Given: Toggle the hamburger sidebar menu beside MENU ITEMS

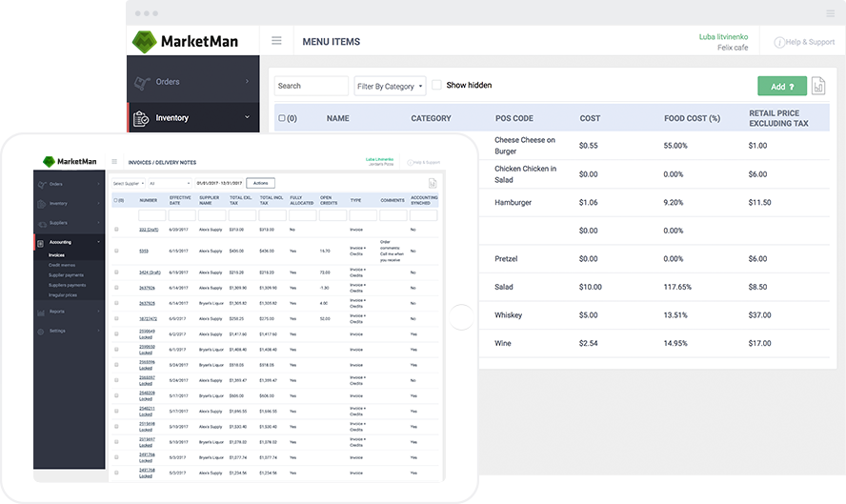Looking at the screenshot, I should [276, 40].
